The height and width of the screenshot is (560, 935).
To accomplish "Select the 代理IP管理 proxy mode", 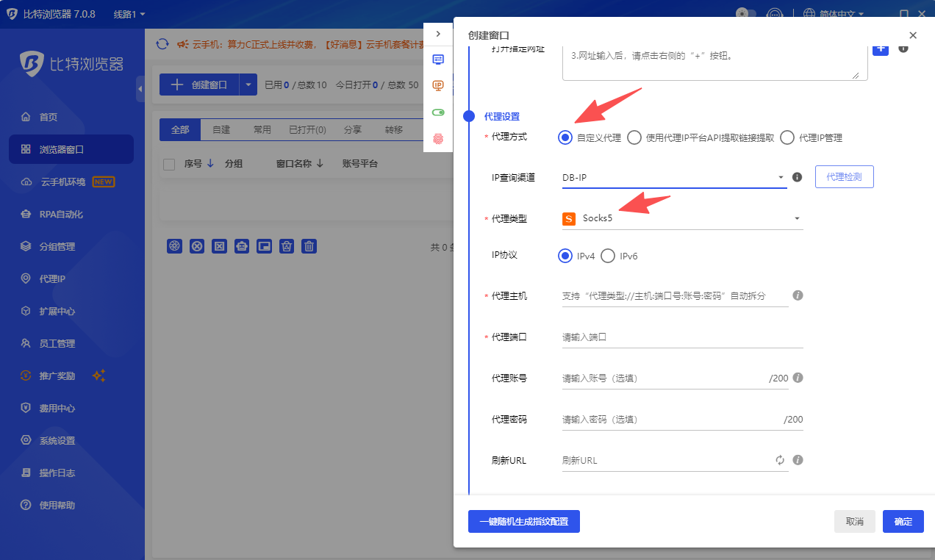I will tap(787, 137).
